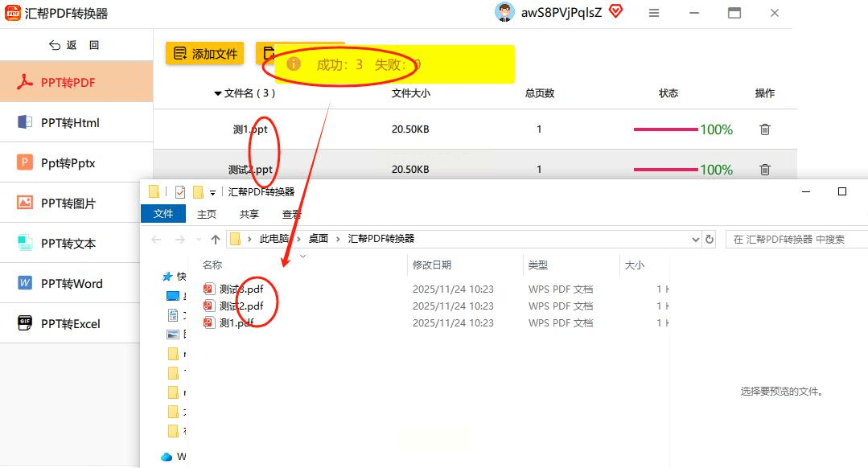Click the 测1.ppt progress bar
This screenshot has width=868, height=468.
(665, 129)
